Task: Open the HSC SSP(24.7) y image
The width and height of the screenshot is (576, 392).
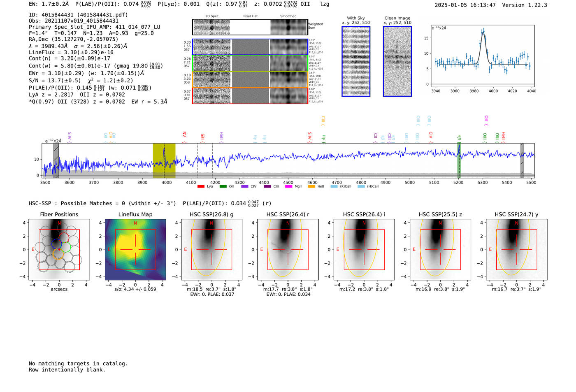Action: tap(517, 250)
